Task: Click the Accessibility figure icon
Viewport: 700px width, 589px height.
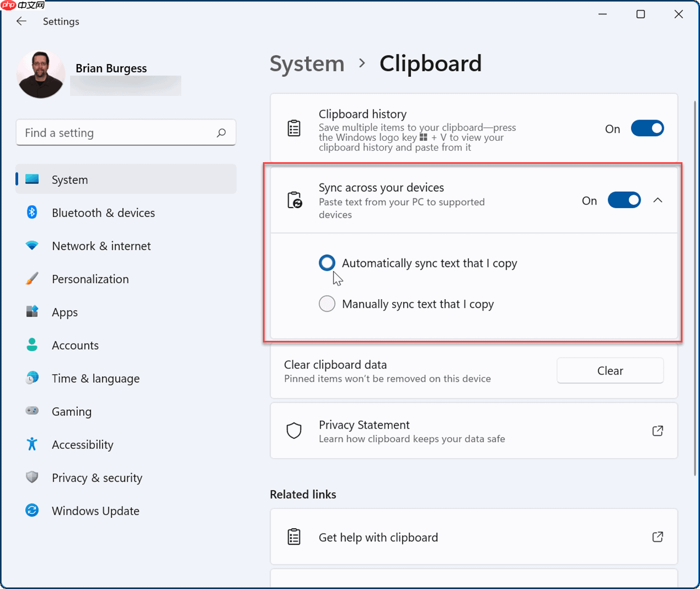Action: (x=32, y=444)
